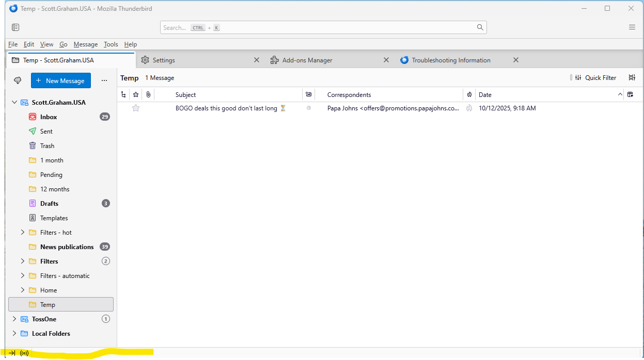Open the Drafts folder
The width and height of the screenshot is (644, 360).
[61, 204]
